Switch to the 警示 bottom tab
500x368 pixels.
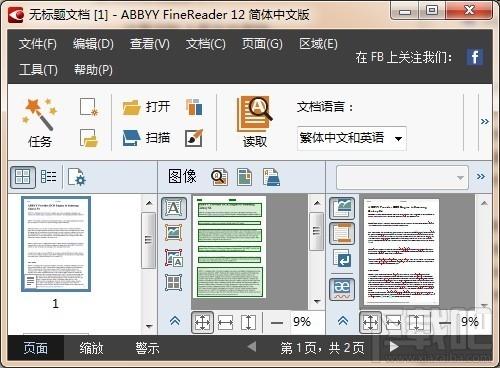point(147,348)
